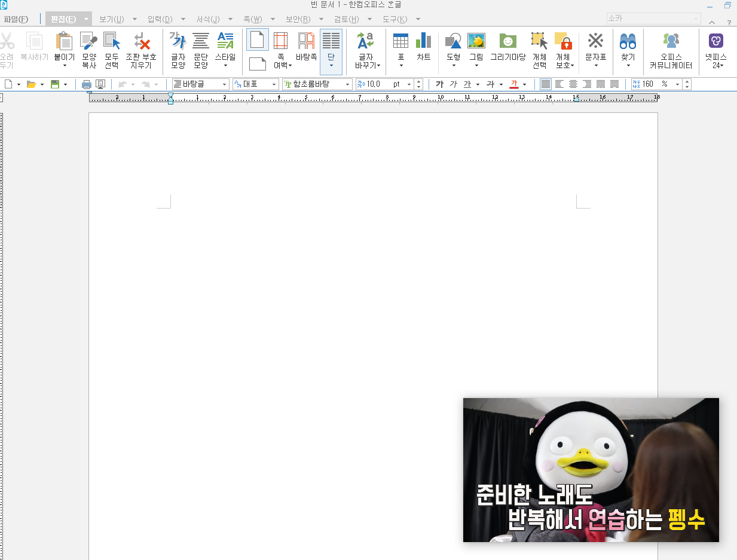
Task: Click the new document icon
Action: pyautogui.click(x=8, y=84)
